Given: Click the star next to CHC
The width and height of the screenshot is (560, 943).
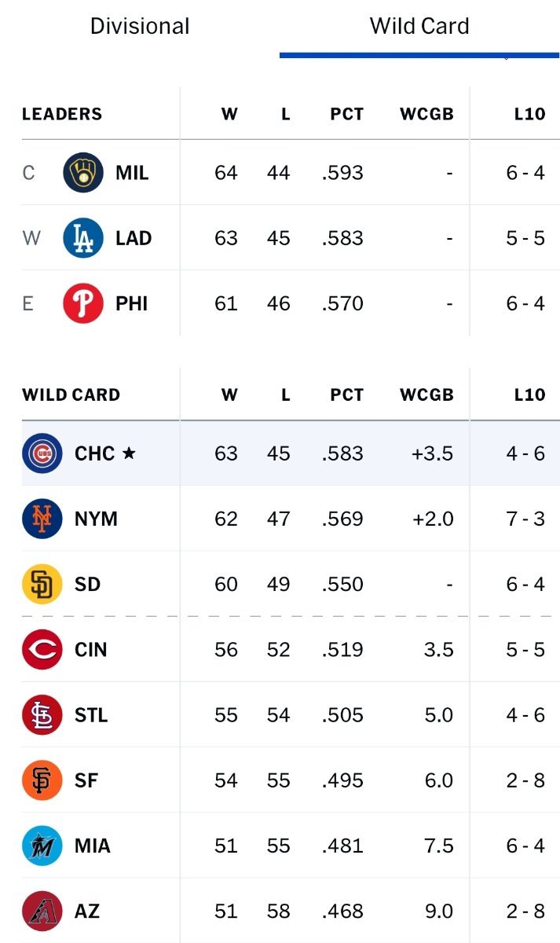Looking at the screenshot, I should (129, 453).
